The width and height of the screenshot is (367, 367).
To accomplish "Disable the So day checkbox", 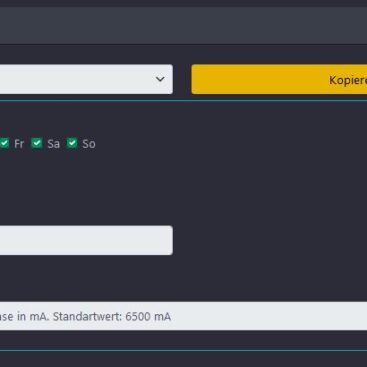I will click(x=72, y=143).
